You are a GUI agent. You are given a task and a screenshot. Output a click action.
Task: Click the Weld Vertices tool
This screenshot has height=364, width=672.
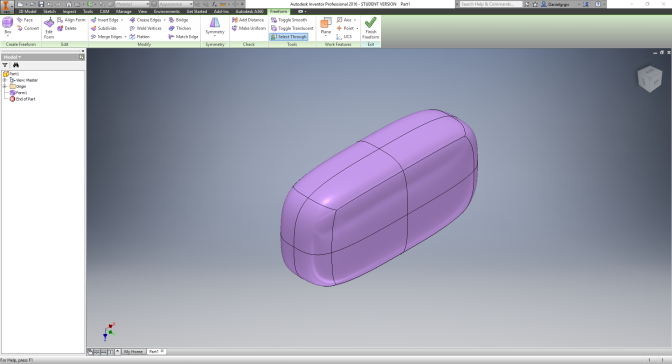click(146, 28)
